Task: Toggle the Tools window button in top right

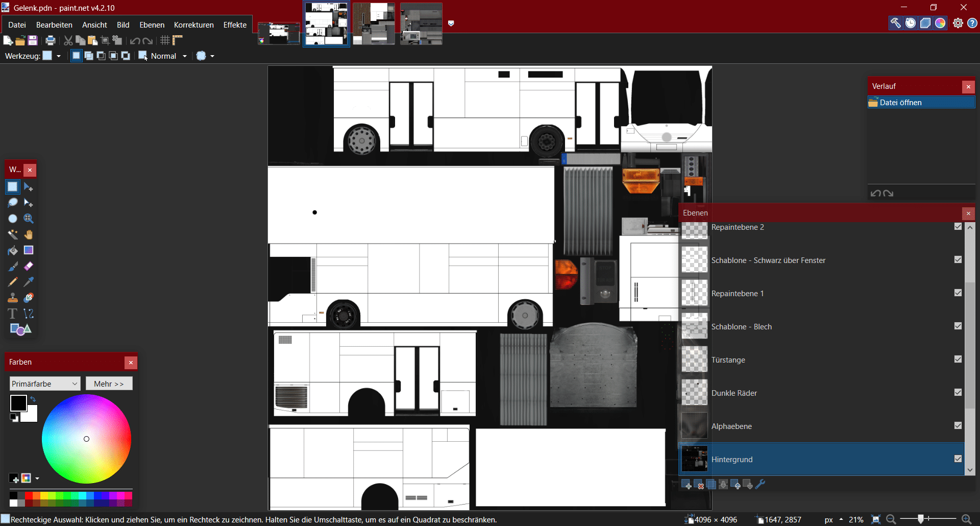Action: pyautogui.click(x=896, y=23)
